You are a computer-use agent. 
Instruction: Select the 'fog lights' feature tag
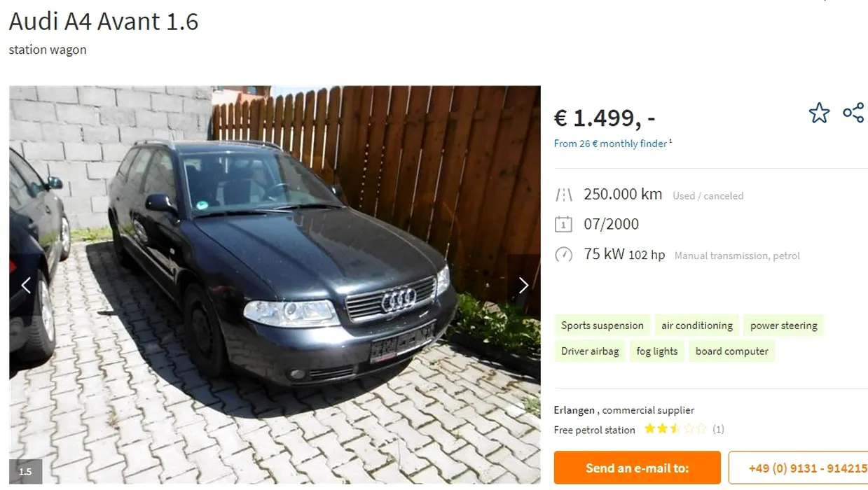657,351
